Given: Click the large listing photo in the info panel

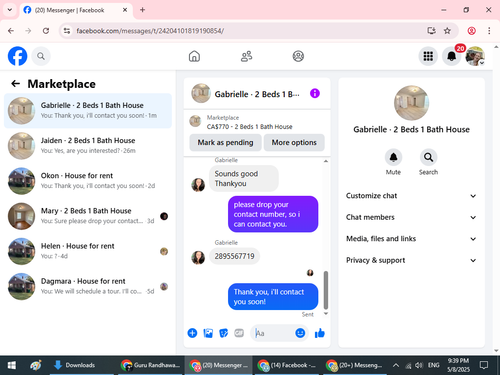Looking at the screenshot, I should pos(411,103).
